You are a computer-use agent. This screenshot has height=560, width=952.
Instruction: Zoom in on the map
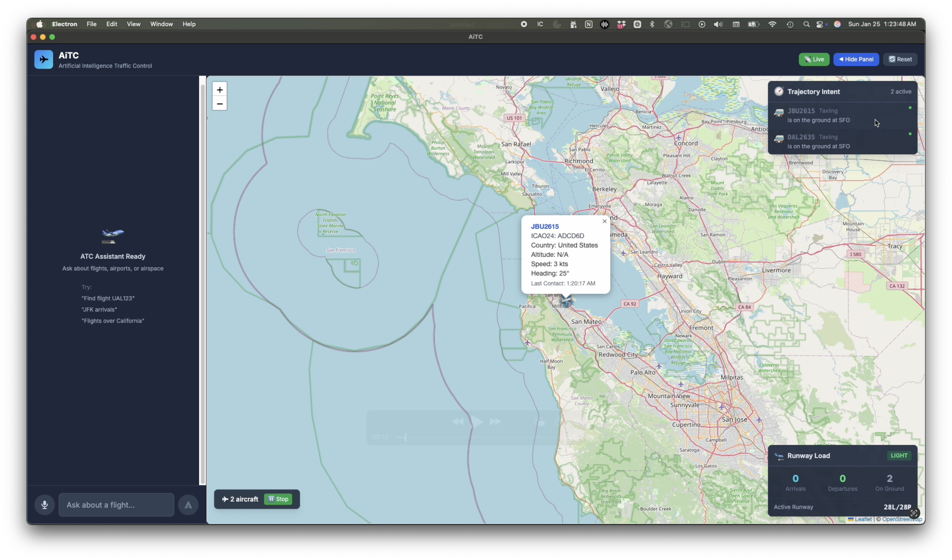coord(220,90)
